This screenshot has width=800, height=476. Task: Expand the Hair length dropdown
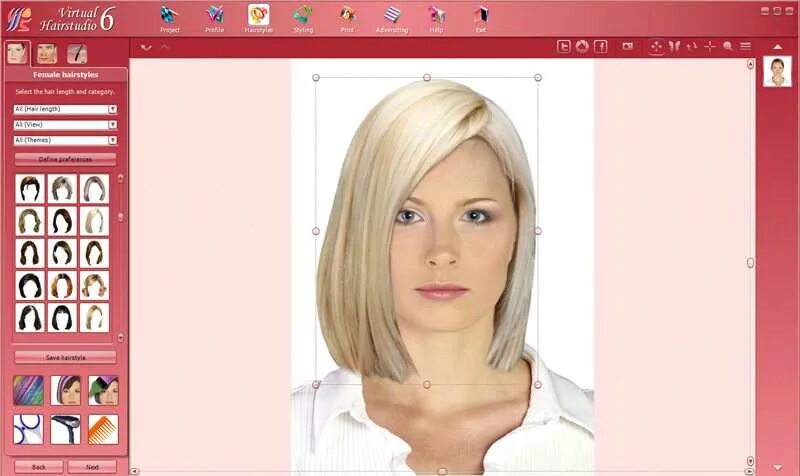(65, 109)
